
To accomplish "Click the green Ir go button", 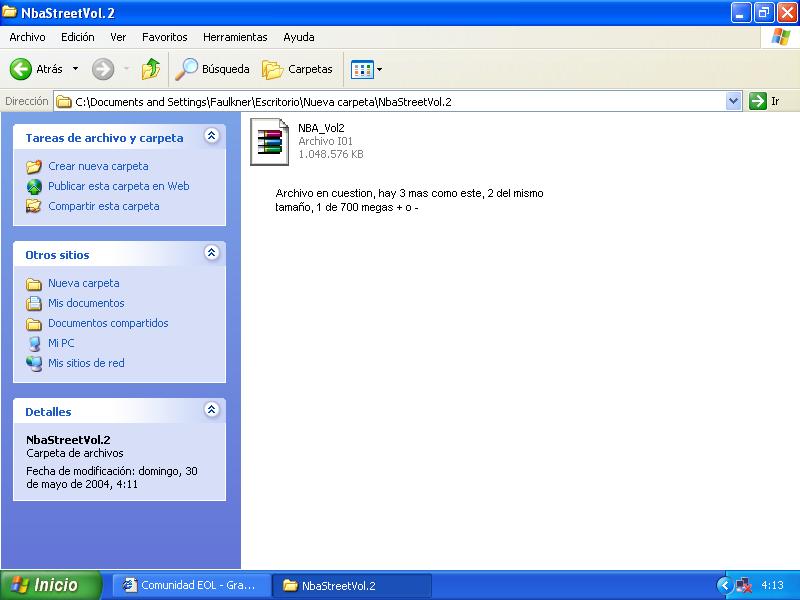I will (x=758, y=101).
